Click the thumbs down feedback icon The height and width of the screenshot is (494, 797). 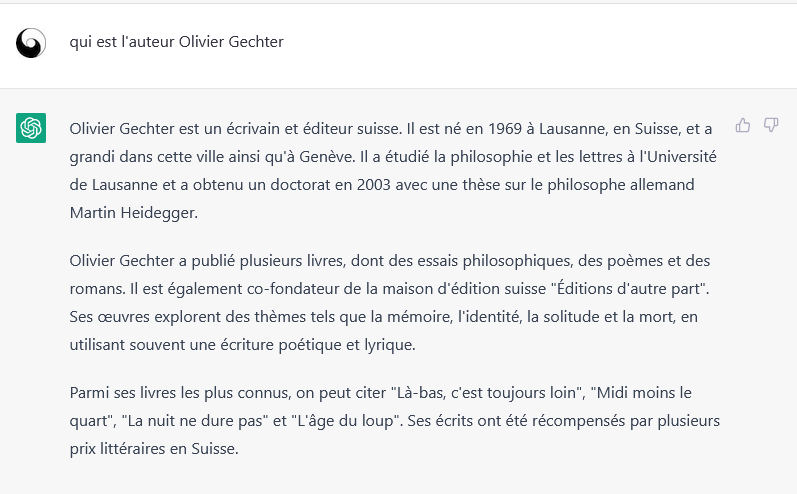771,125
